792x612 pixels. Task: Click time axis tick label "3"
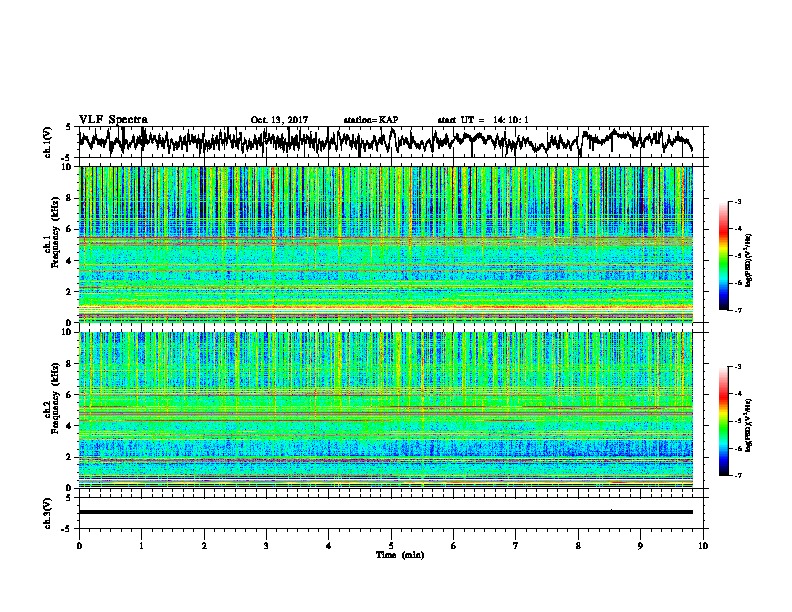[266, 546]
